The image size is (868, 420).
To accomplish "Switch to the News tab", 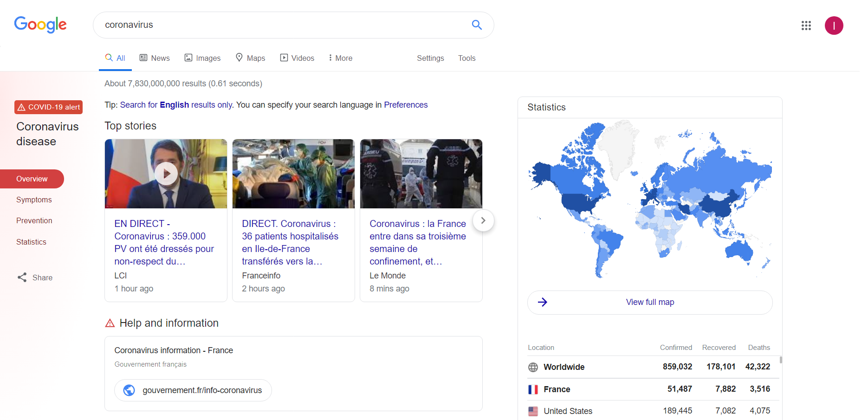I will click(155, 58).
